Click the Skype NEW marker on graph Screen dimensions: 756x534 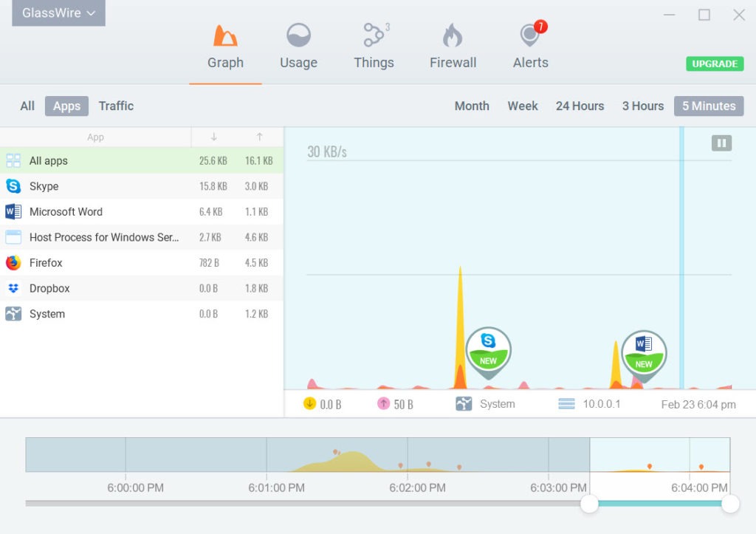coord(489,352)
